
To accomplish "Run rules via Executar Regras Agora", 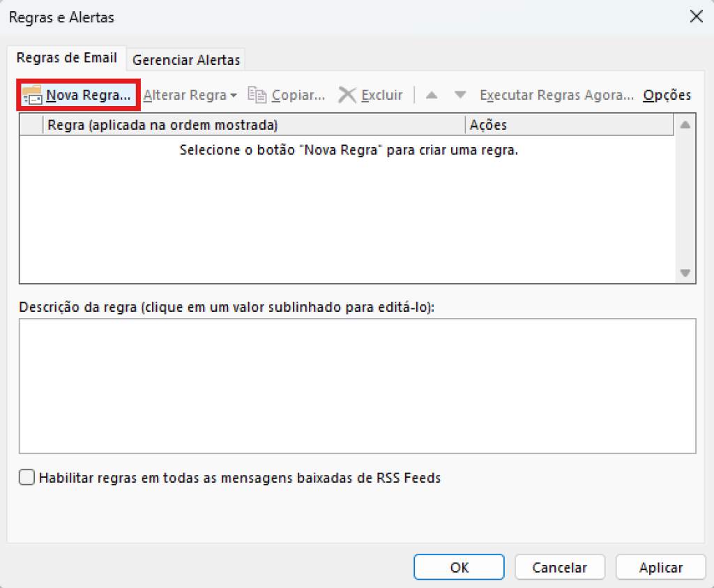I will coord(556,95).
